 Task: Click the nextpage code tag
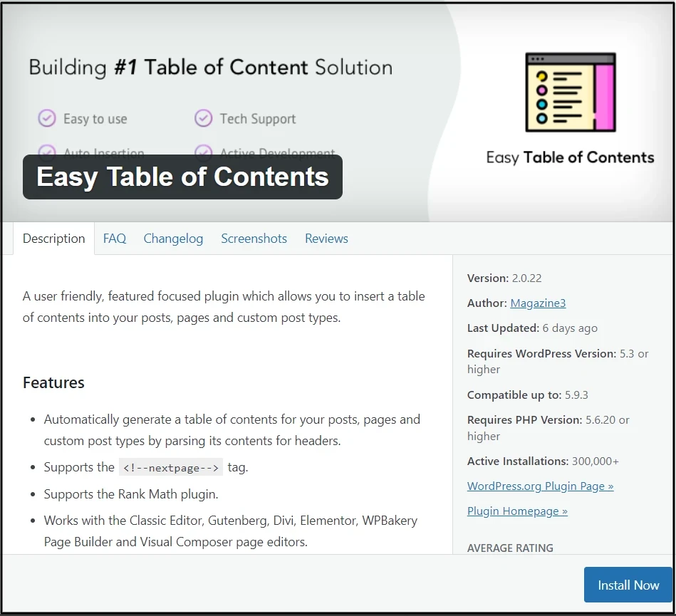pyautogui.click(x=171, y=468)
